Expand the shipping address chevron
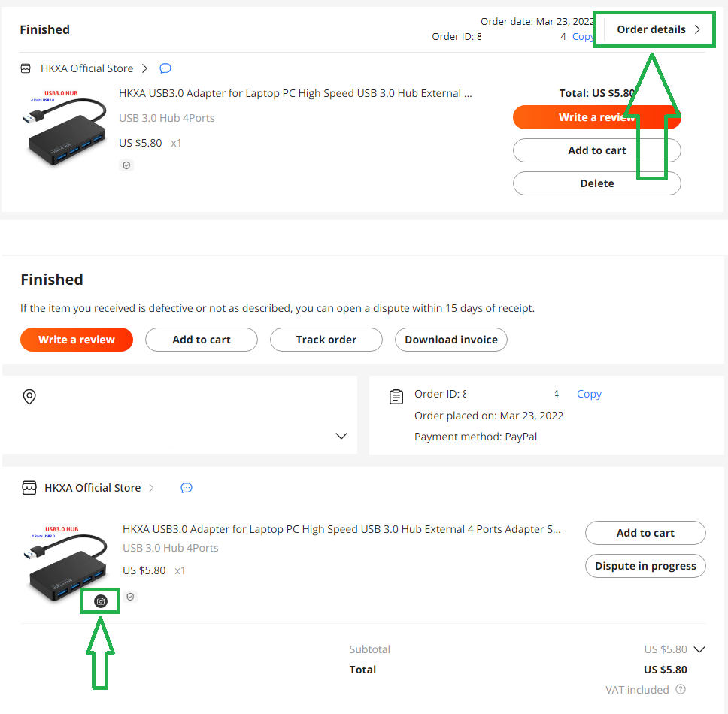 [341, 436]
